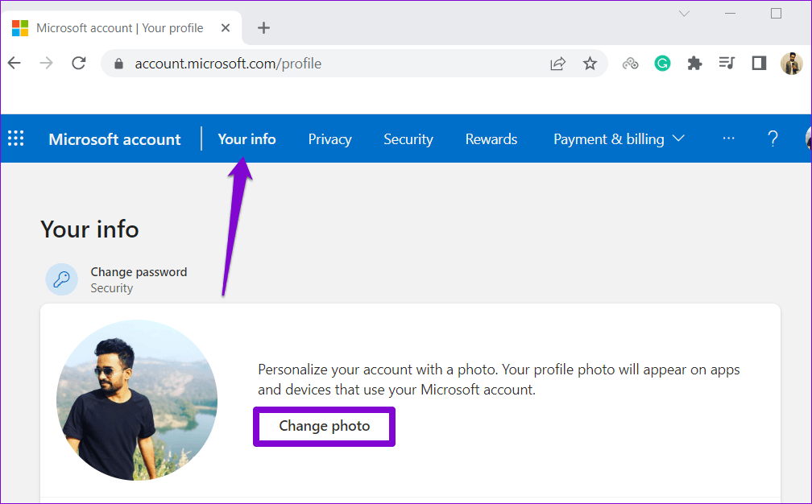Reload the page
812x504 pixels.
79,64
